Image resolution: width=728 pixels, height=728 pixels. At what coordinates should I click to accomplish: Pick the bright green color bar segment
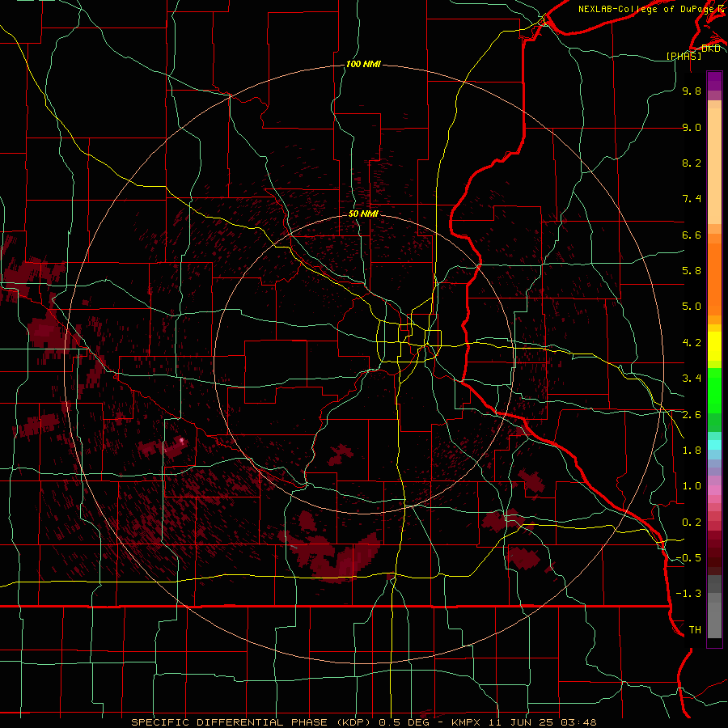tap(714, 391)
